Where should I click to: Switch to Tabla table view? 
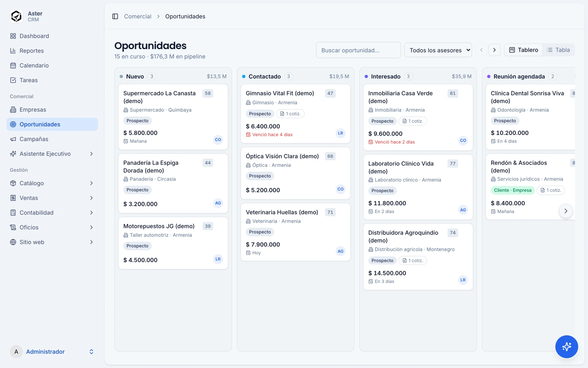(x=558, y=50)
